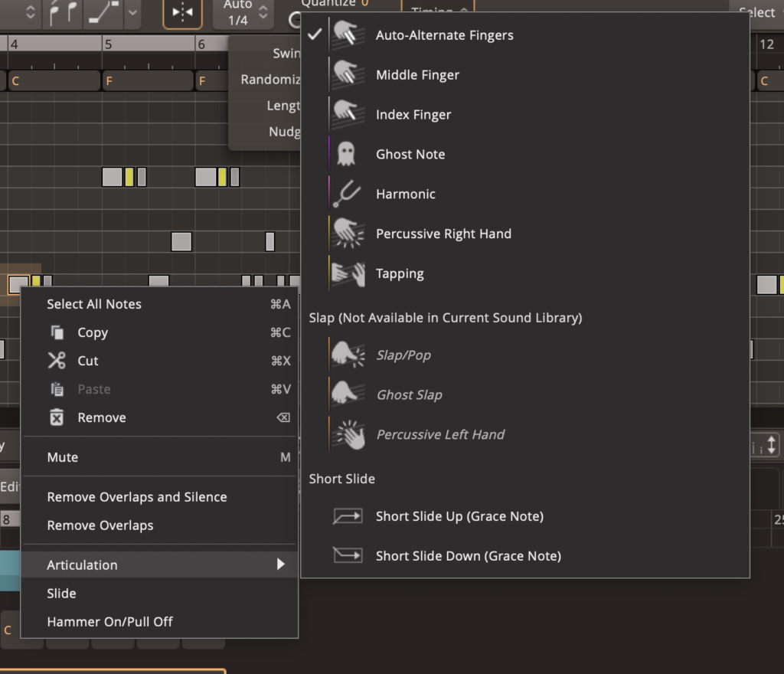Click the F chord block at bar 6
Image resolution: width=784 pixels, height=674 pixels.
click(x=212, y=80)
